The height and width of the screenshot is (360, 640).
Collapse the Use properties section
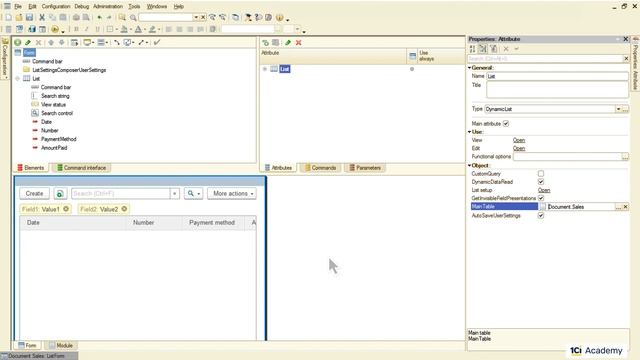(x=469, y=132)
